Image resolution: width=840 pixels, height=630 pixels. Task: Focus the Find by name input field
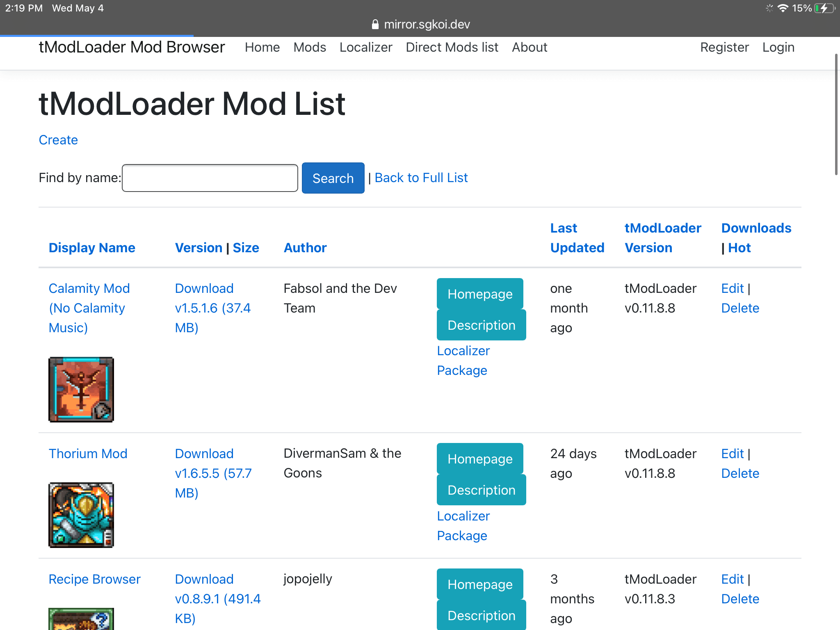(210, 178)
